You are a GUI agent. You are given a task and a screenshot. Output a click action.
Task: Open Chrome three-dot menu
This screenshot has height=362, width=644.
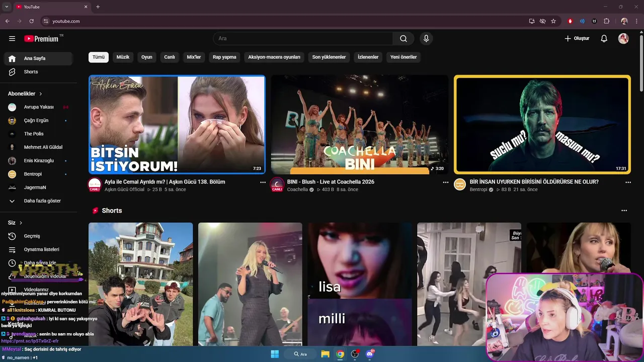tap(637, 21)
